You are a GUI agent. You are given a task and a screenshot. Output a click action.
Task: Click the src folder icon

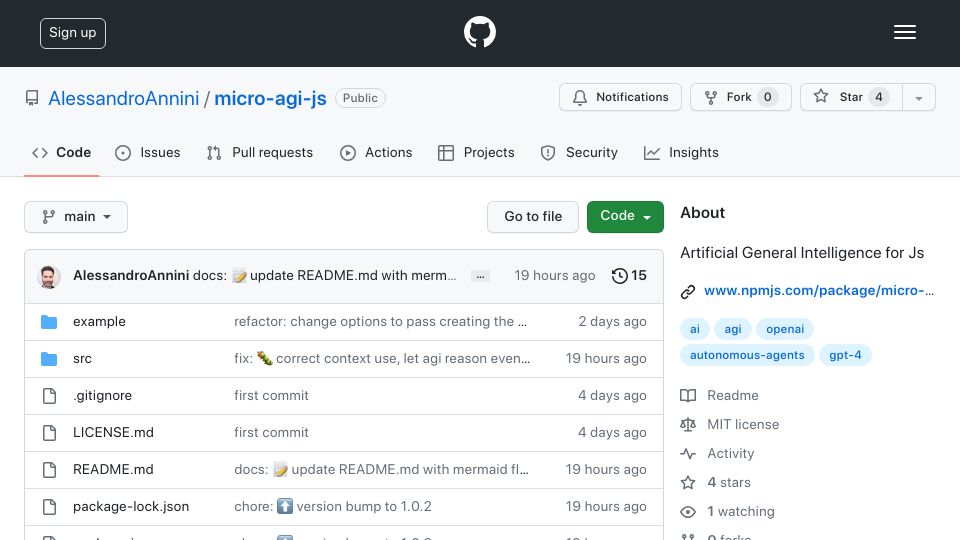[x=49, y=359]
